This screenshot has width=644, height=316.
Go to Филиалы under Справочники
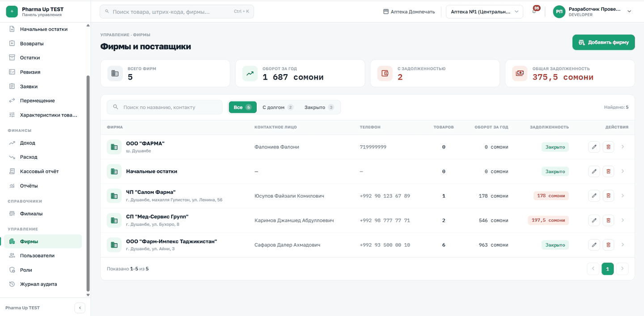pos(43,213)
